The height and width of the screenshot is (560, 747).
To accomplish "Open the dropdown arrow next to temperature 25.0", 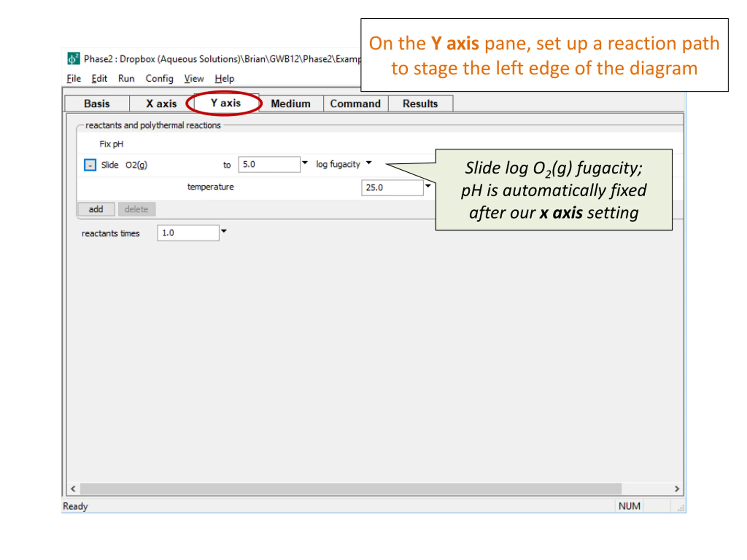I will [x=428, y=186].
